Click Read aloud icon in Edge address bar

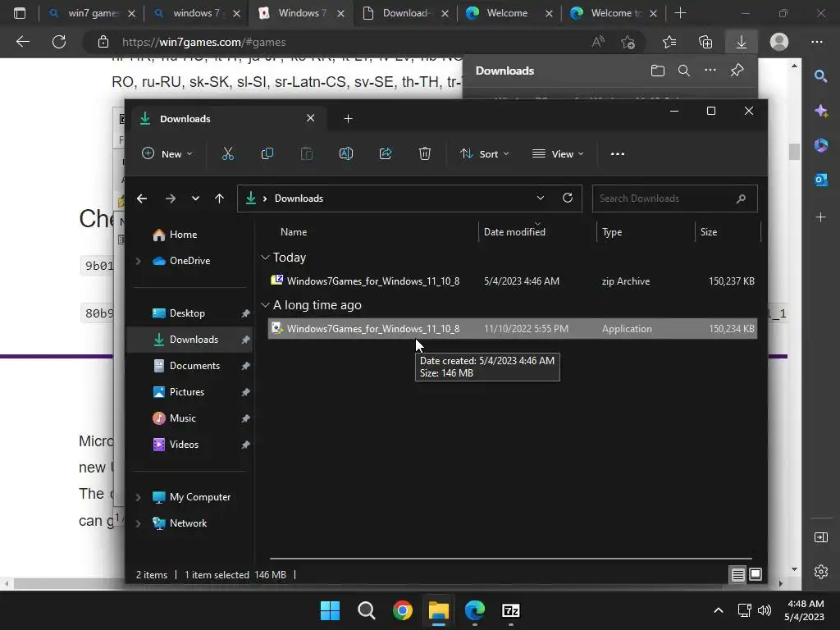point(598,42)
